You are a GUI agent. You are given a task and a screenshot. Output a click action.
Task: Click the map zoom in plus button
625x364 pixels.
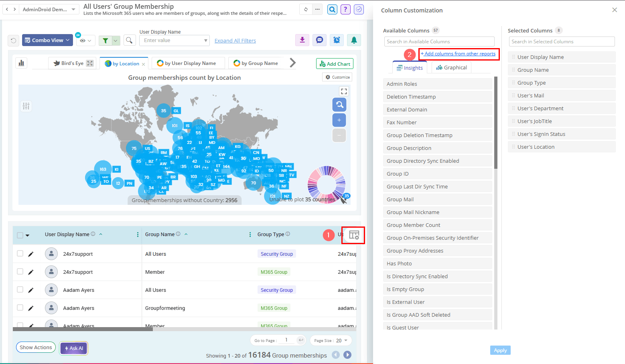click(x=339, y=120)
